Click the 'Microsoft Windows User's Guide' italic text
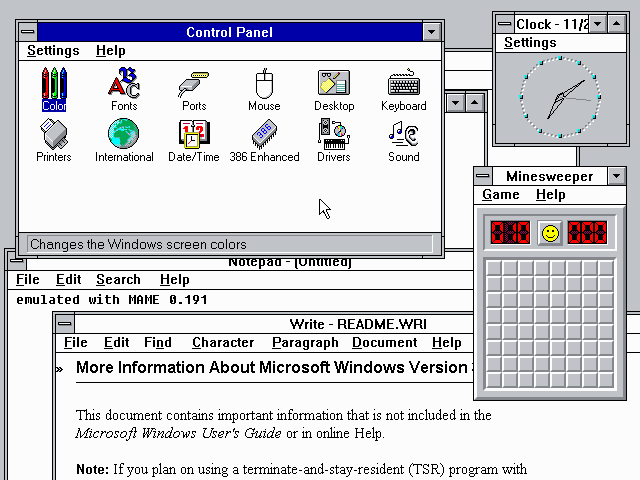The image size is (640, 480). pos(178,433)
